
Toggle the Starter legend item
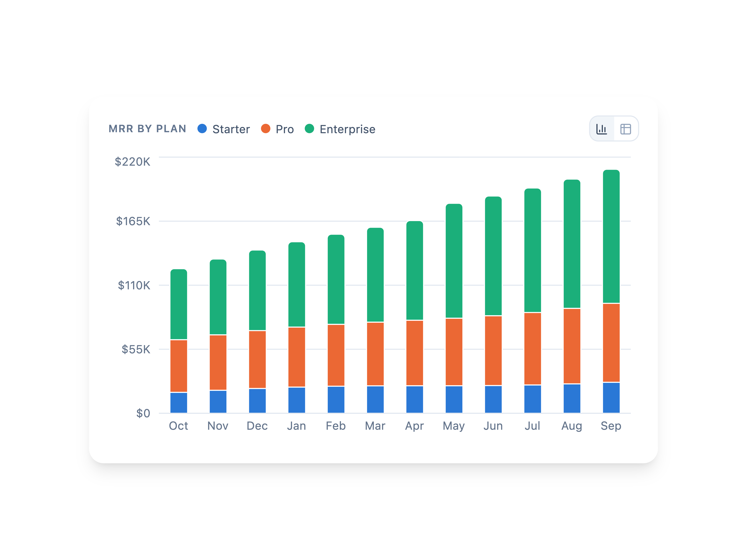point(224,129)
